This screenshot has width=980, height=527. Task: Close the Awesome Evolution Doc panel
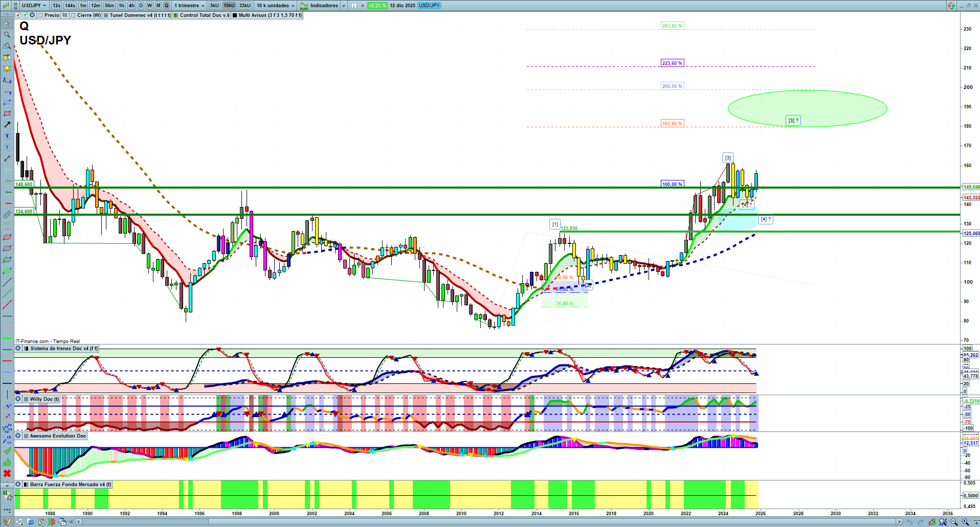18,436
